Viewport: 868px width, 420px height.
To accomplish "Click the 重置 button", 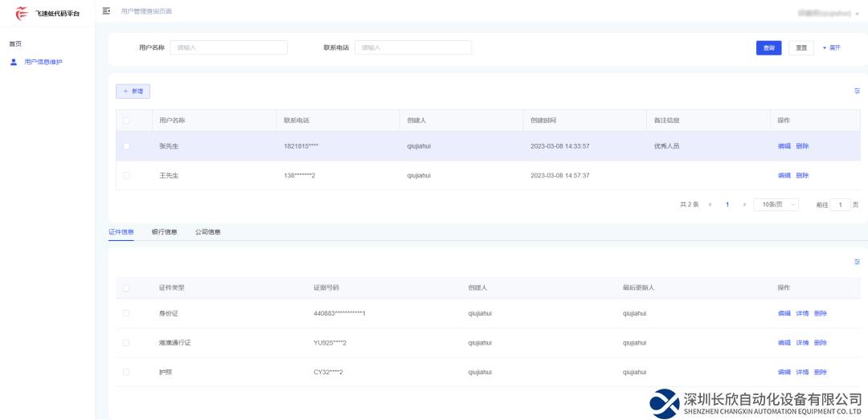I will pyautogui.click(x=801, y=48).
